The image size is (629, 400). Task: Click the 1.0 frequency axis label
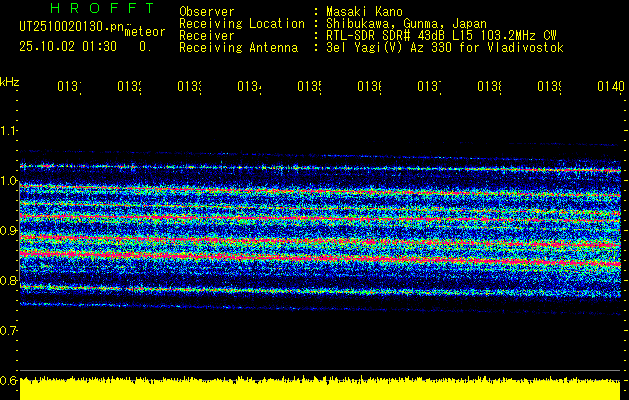tap(9, 181)
